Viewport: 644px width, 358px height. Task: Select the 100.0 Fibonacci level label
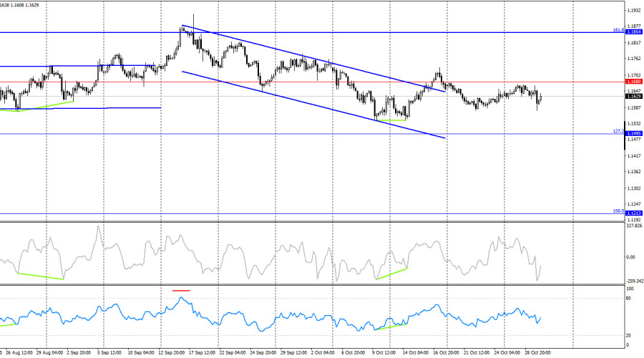(618, 211)
